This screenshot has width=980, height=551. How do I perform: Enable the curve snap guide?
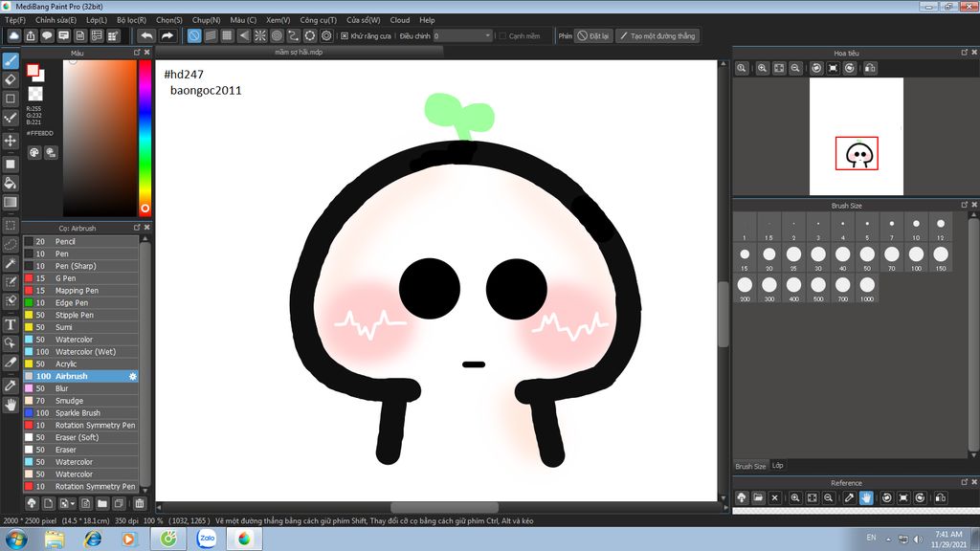[x=293, y=35]
